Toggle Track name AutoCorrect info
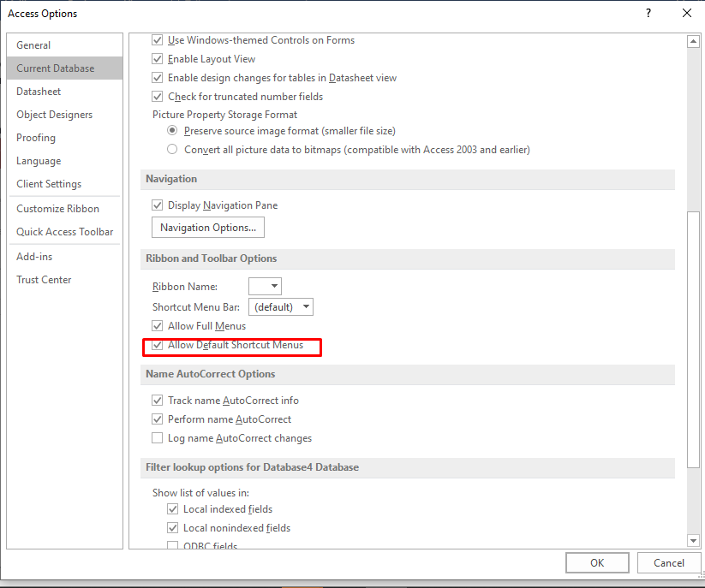Image resolution: width=705 pixels, height=588 pixels. tap(157, 401)
